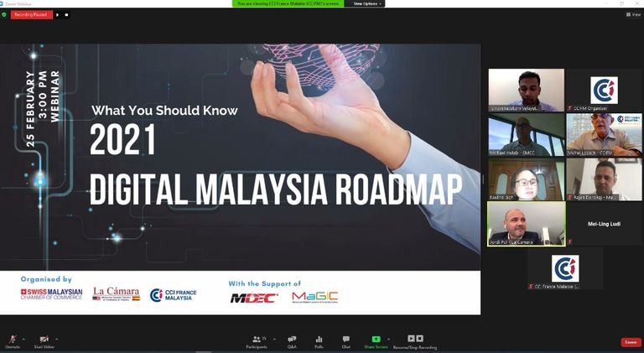Click the green encryption shield icon
This screenshot has width=644, height=353.
tap(4, 14)
